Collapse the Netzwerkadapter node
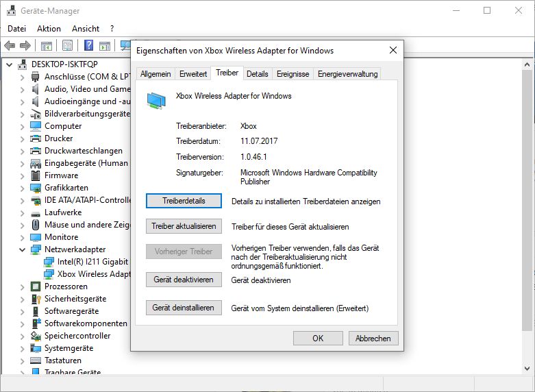 (22, 249)
